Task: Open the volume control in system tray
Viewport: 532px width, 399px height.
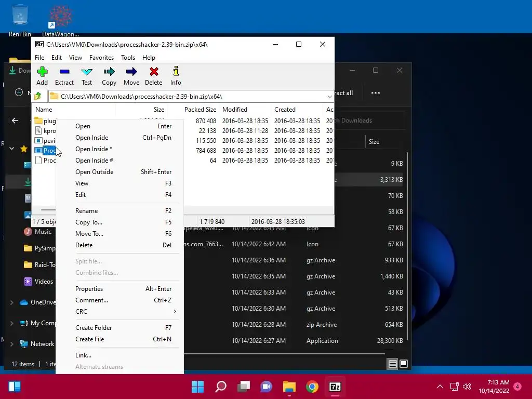Action: click(467, 387)
